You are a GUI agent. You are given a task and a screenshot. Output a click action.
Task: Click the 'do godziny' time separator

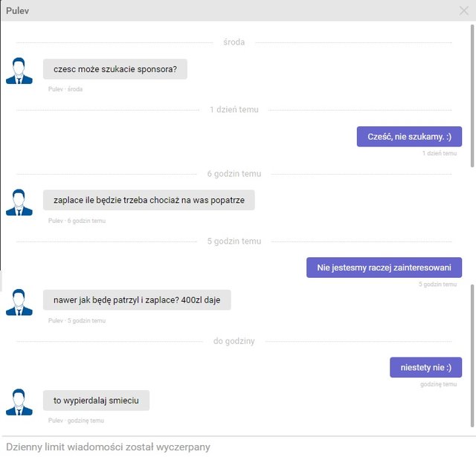(234, 341)
